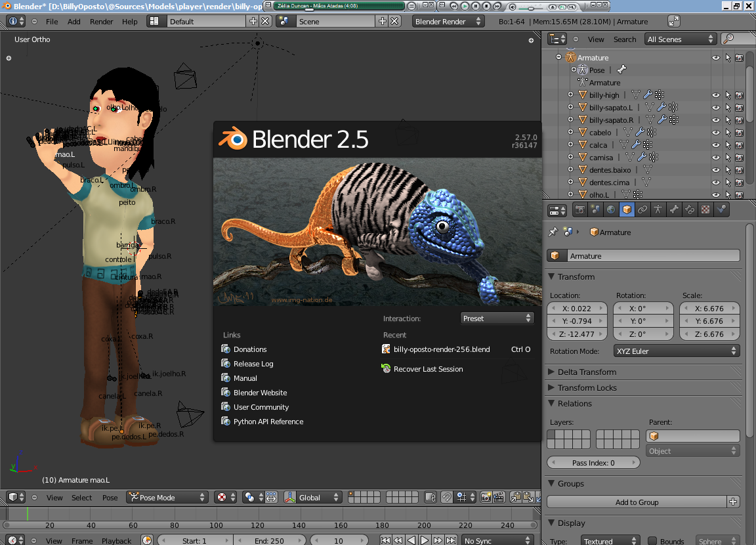Open the Global transform orientation dropdown

pos(319,497)
